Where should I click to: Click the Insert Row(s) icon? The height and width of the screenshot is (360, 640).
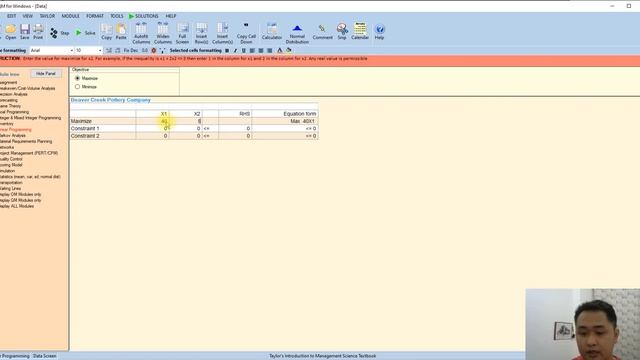click(x=201, y=33)
